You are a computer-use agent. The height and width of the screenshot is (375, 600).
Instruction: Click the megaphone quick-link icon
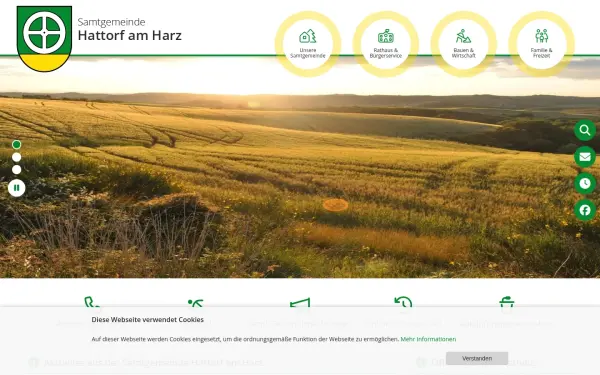pos(300,303)
